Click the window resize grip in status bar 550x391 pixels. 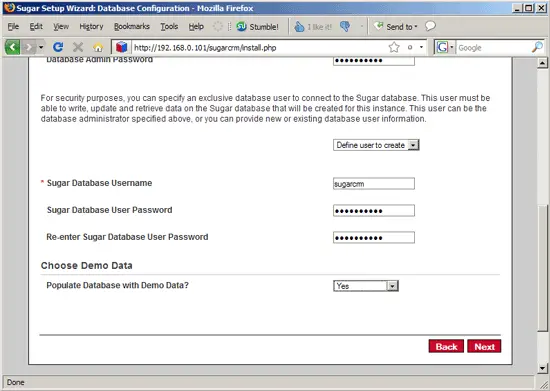tap(543, 385)
